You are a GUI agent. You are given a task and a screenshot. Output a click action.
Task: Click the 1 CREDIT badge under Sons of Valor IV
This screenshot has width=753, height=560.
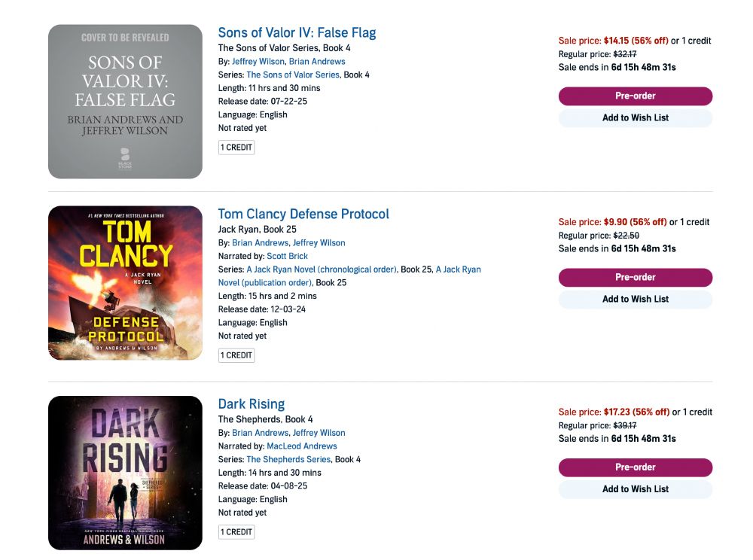236,148
